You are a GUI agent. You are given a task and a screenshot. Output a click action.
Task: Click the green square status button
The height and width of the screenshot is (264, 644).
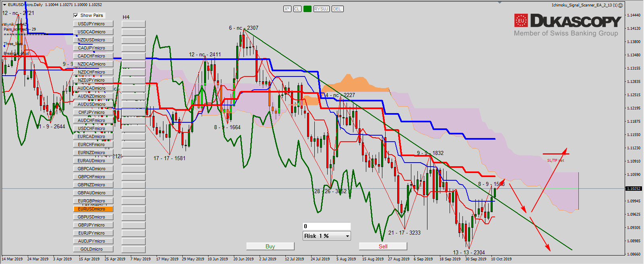click(308, 9)
